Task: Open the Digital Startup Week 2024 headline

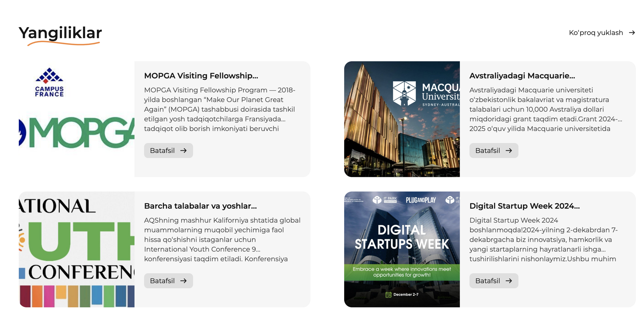Action: (524, 206)
